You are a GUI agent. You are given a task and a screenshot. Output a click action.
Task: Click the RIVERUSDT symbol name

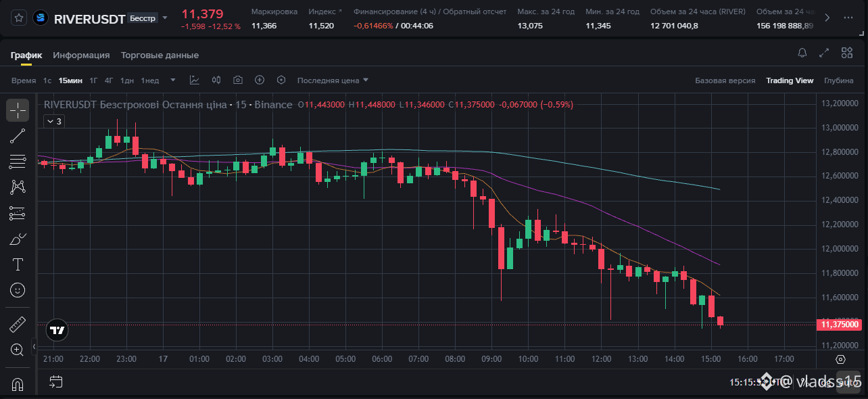pos(89,19)
